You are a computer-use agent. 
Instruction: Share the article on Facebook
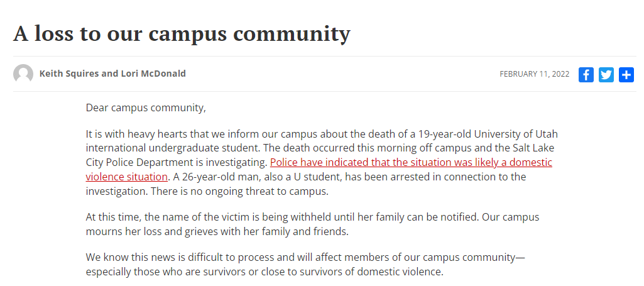[586, 75]
